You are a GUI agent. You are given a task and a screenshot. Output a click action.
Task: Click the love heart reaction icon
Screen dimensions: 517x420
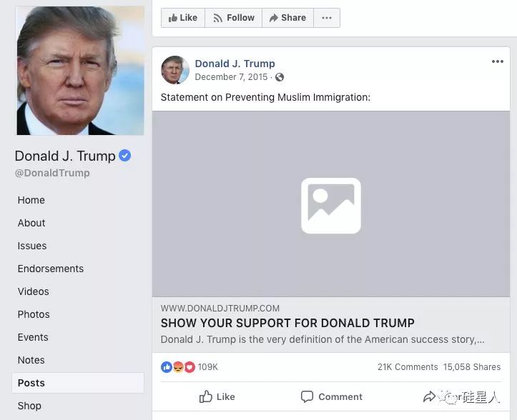(x=189, y=367)
